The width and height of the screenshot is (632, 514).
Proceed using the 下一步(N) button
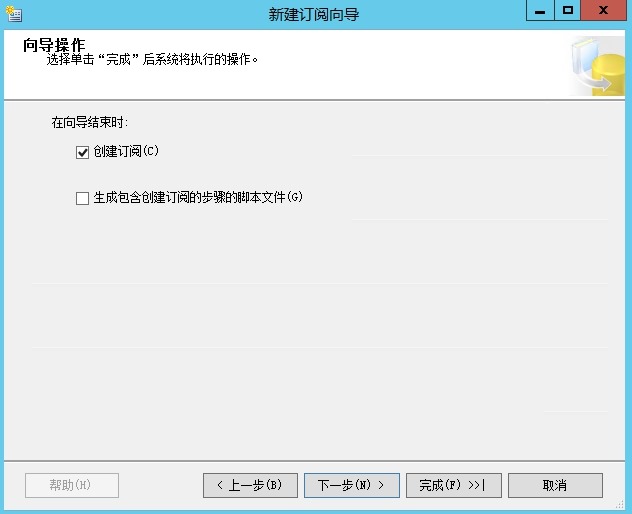click(351, 485)
